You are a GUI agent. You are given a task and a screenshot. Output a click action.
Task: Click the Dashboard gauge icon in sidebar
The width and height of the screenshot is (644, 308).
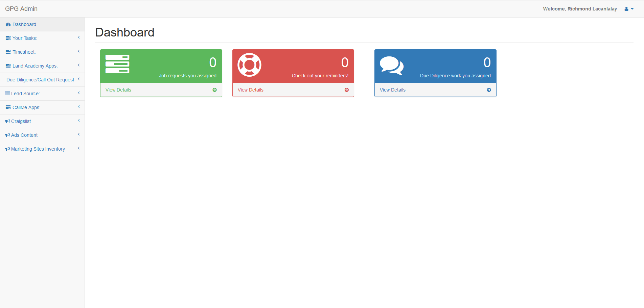(8, 25)
